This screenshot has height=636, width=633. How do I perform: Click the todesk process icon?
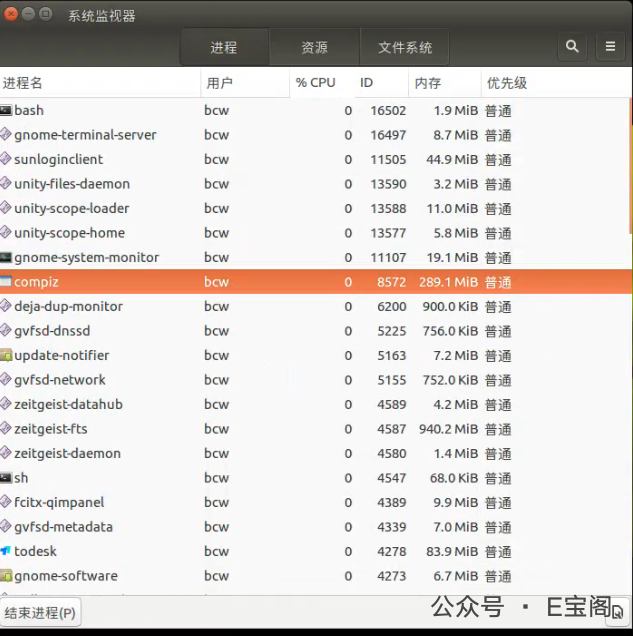pyautogui.click(x=6, y=551)
